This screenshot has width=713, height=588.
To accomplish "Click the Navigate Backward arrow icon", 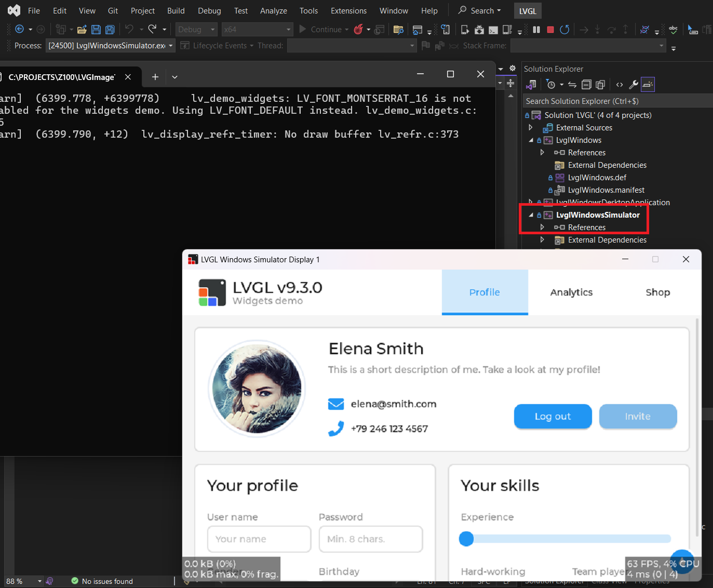I will pyautogui.click(x=20, y=30).
